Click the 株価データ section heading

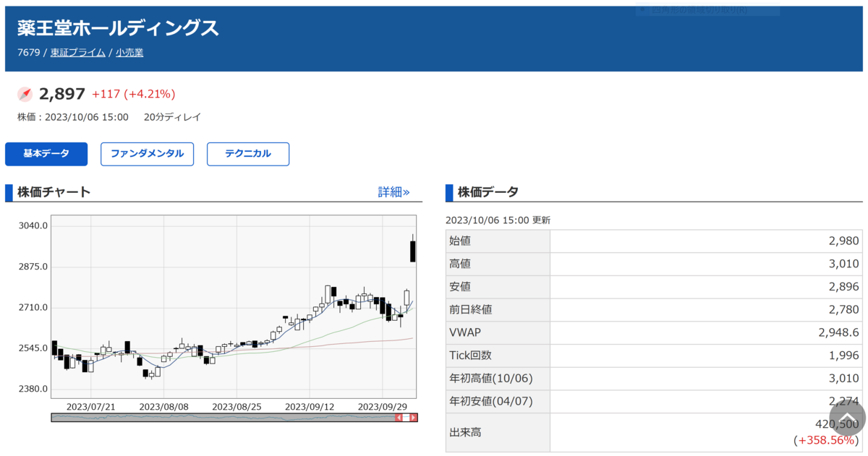tap(488, 192)
